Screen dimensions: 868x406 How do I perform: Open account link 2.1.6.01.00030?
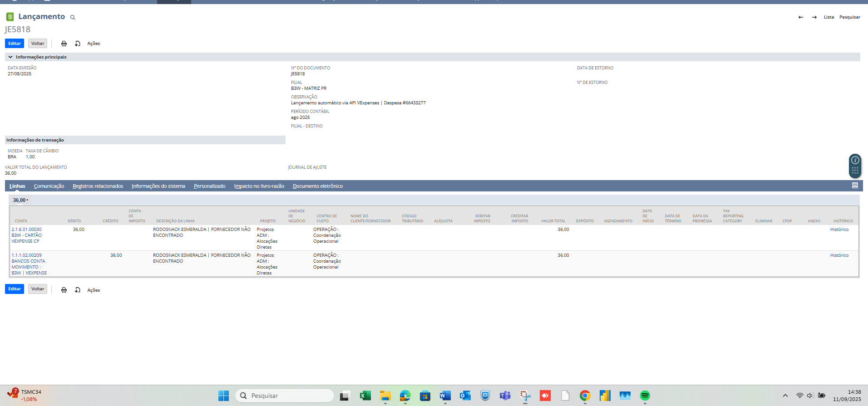[x=26, y=230]
